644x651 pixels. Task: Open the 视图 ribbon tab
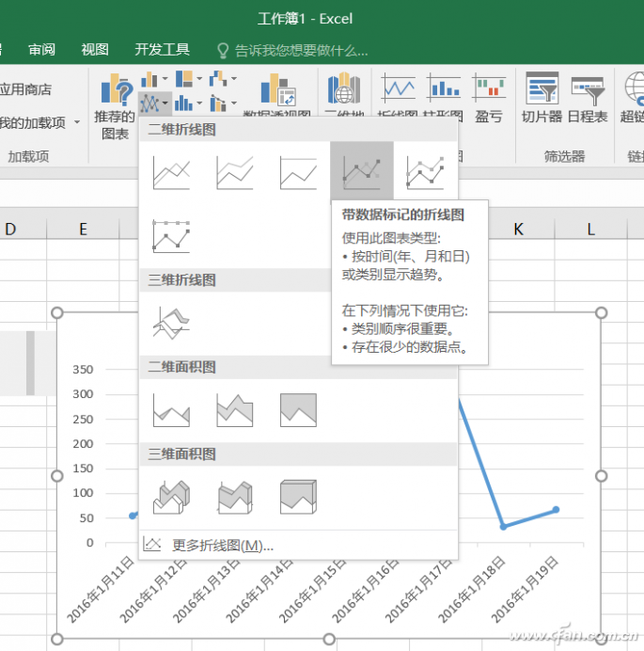[x=95, y=50]
